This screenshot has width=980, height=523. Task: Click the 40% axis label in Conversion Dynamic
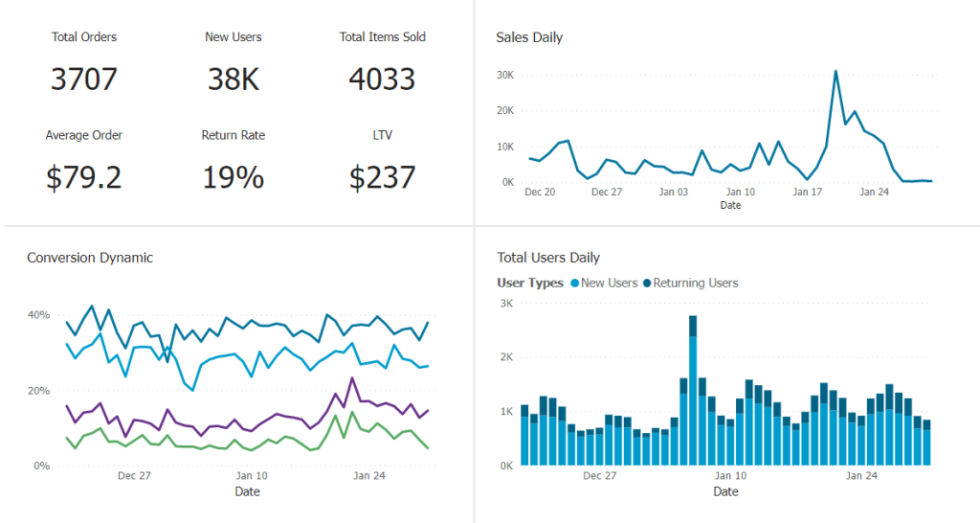[38, 315]
